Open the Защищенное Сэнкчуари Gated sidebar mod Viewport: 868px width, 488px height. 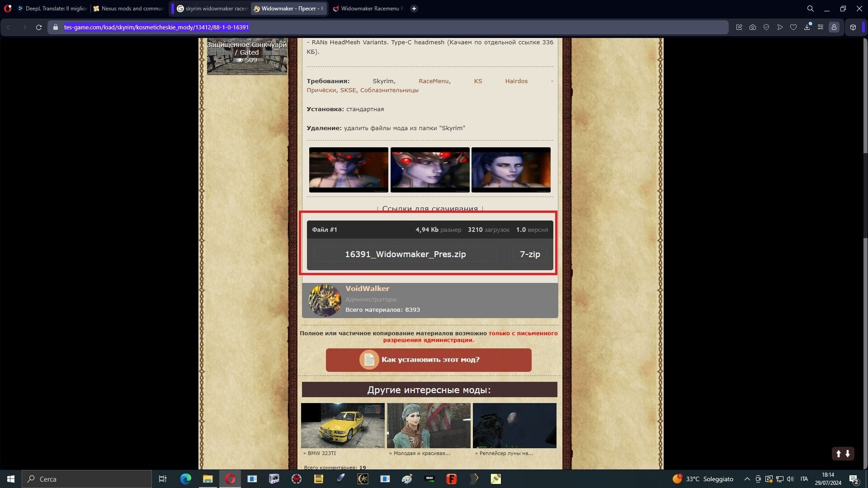[x=247, y=56]
